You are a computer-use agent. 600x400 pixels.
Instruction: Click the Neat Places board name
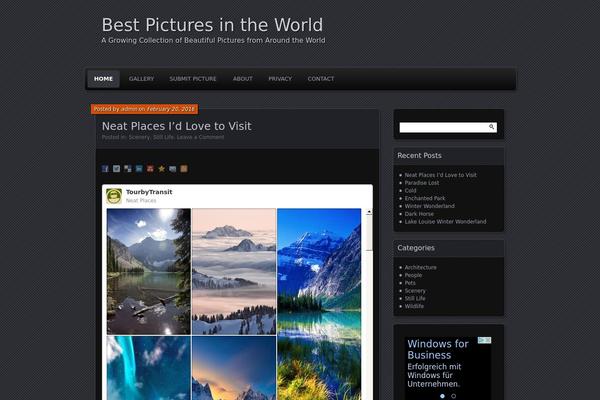pyautogui.click(x=141, y=201)
